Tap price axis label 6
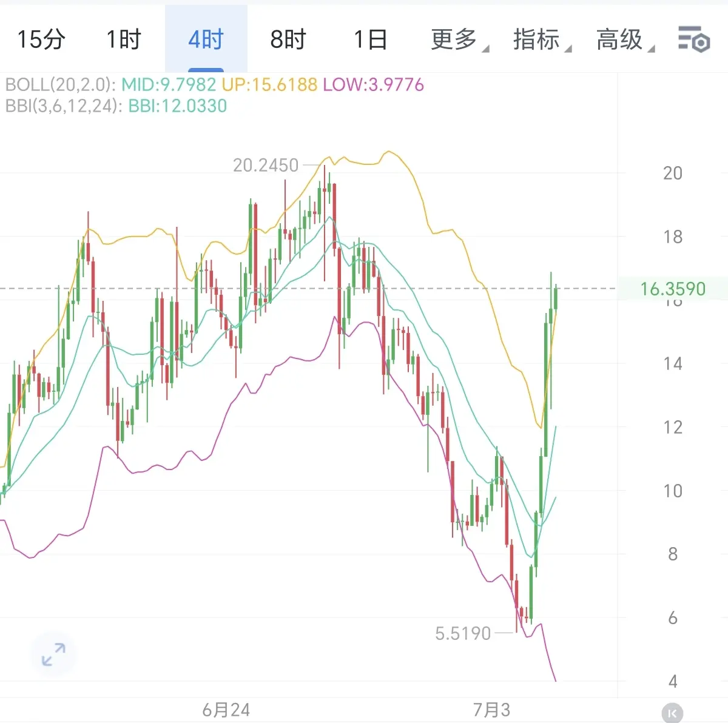The image size is (728, 723). pyautogui.click(x=673, y=618)
